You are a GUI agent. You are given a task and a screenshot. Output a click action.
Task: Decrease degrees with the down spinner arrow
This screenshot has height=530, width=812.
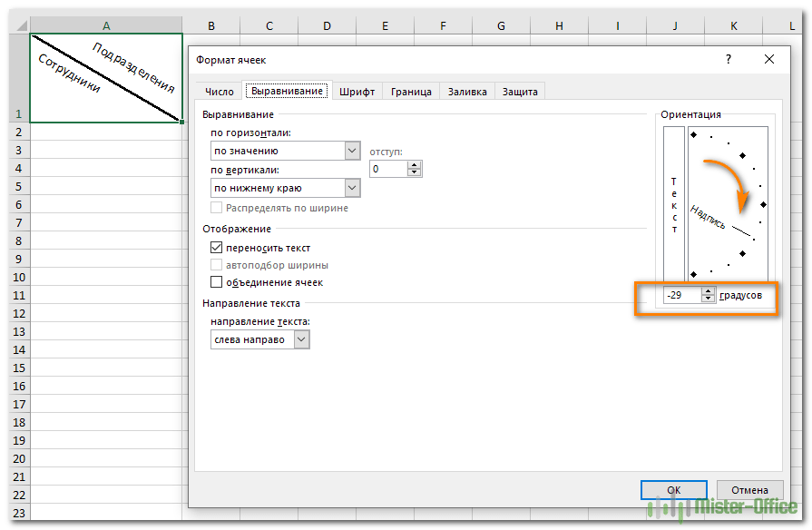pyautogui.click(x=708, y=299)
